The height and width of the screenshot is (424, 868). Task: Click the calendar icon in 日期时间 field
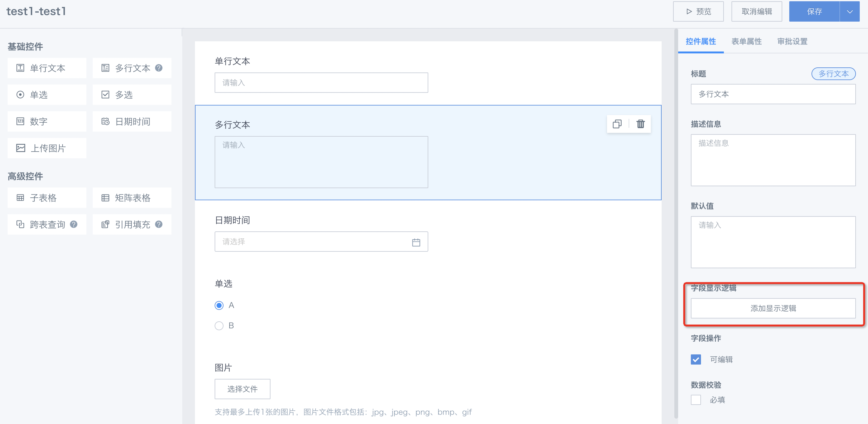tap(416, 242)
